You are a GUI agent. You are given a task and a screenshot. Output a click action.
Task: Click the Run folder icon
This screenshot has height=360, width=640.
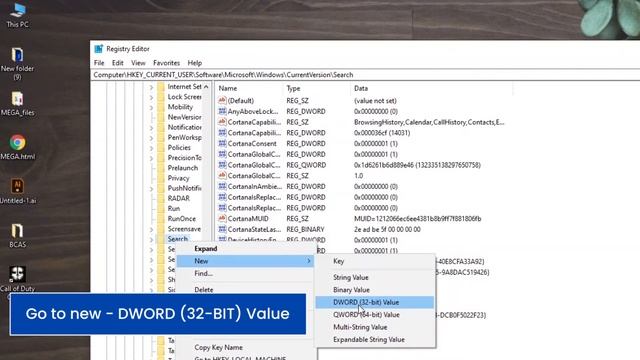(x=161, y=208)
